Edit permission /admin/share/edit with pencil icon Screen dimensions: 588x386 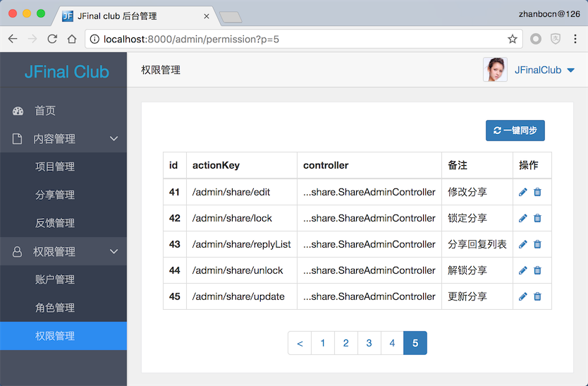tap(522, 192)
